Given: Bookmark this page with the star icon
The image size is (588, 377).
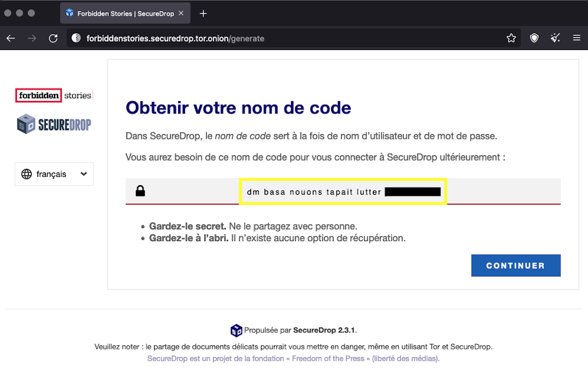Looking at the screenshot, I should pos(511,38).
